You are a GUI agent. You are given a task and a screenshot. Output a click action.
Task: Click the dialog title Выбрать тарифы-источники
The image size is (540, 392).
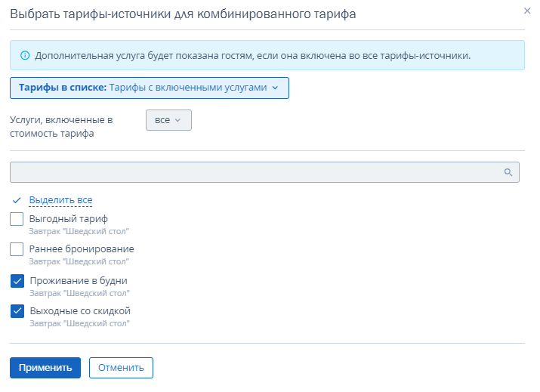pos(183,14)
